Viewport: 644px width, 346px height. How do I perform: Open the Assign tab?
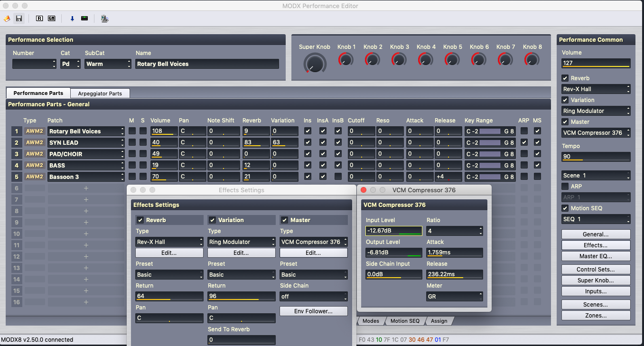tap(439, 321)
